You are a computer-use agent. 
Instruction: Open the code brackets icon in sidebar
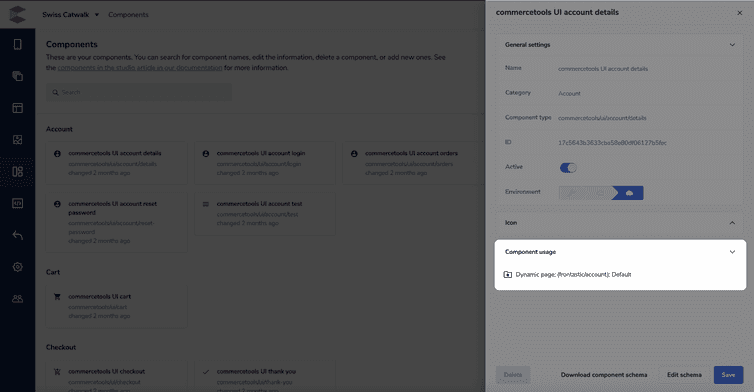(17, 203)
